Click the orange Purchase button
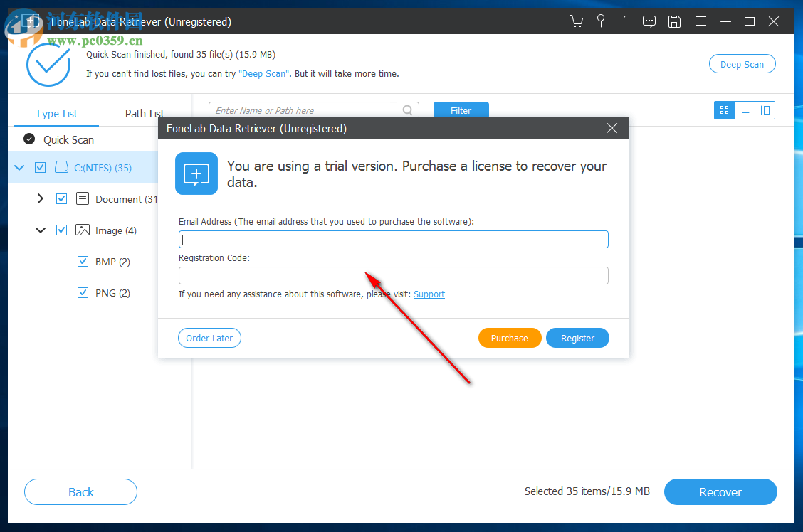The height and width of the screenshot is (532, 803). pos(510,338)
